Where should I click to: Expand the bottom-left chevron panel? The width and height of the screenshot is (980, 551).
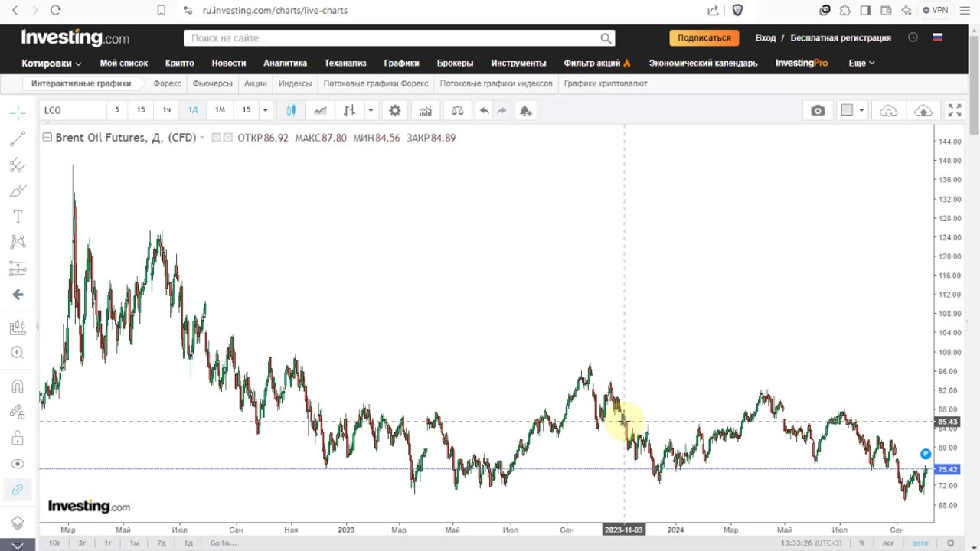coord(18,545)
